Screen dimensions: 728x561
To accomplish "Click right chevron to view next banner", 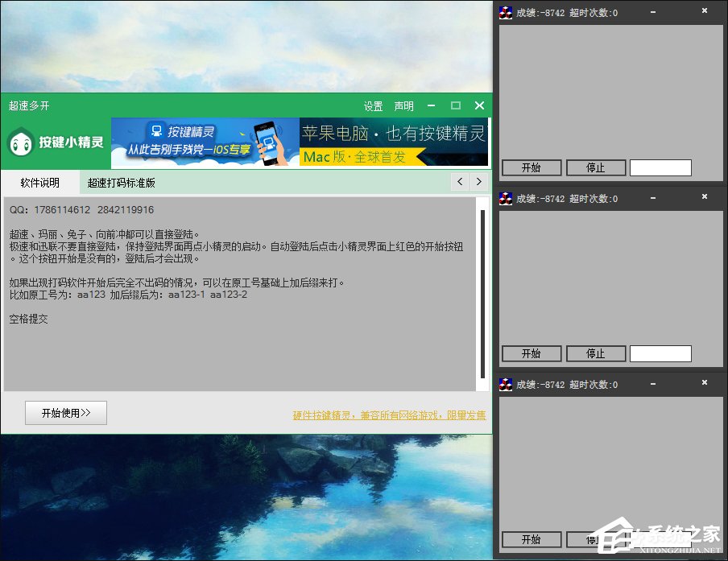I will click(478, 182).
